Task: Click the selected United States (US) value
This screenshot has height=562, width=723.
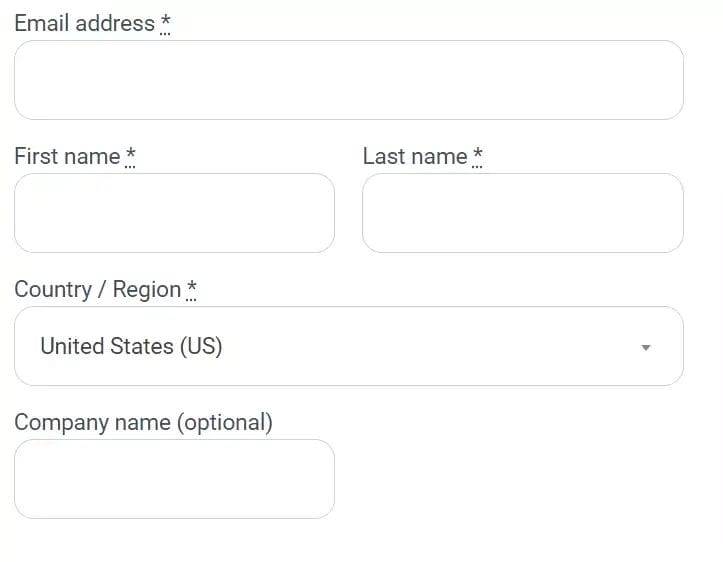Action: click(x=131, y=346)
